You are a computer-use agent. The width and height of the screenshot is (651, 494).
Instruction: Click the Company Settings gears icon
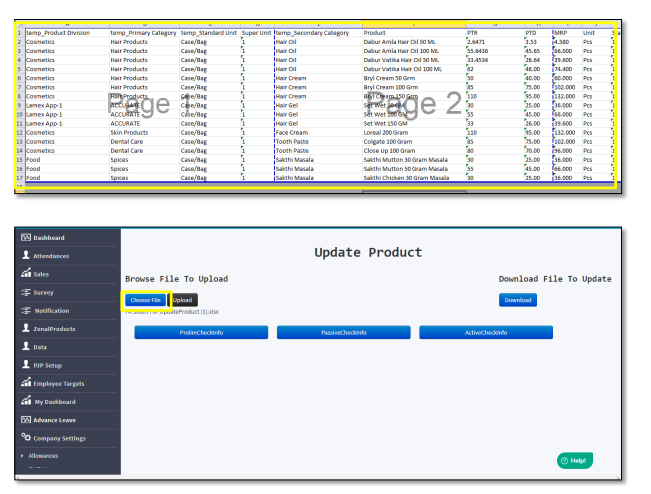coord(26,437)
